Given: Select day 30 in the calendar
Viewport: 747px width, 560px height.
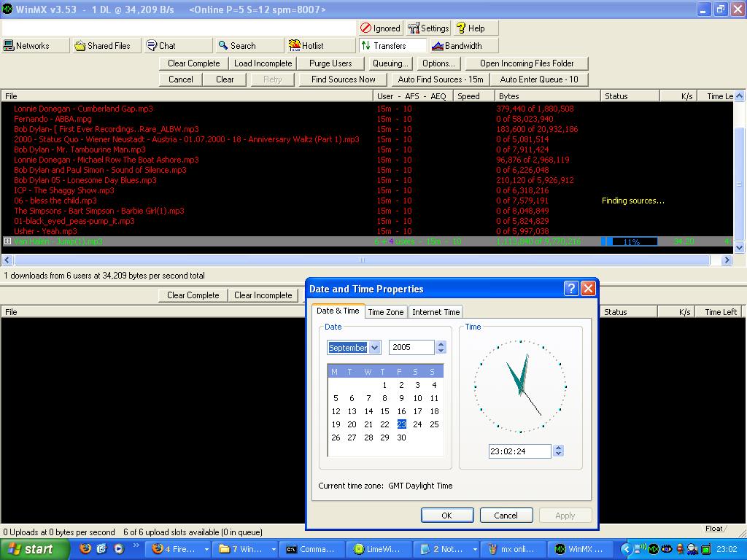Looking at the screenshot, I should (402, 437).
